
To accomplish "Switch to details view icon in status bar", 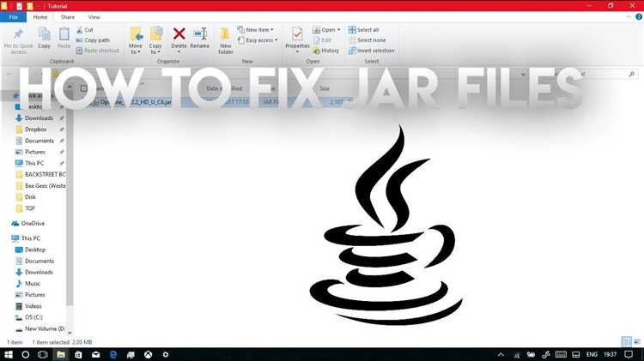I will pyautogui.click(x=627, y=341).
